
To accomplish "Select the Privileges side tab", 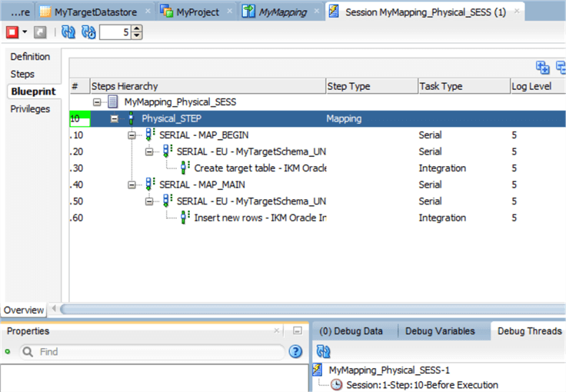I will point(31,109).
